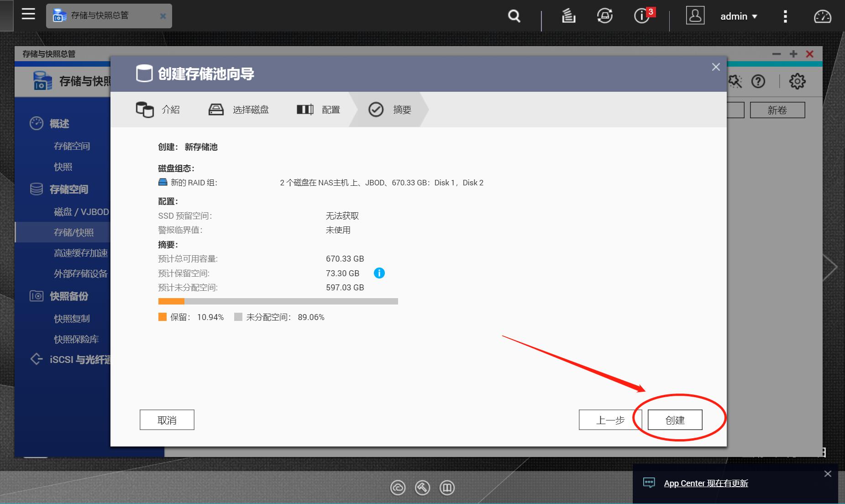Click the background tasks icon in top bar
The image size is (845, 504).
pyautogui.click(x=569, y=16)
